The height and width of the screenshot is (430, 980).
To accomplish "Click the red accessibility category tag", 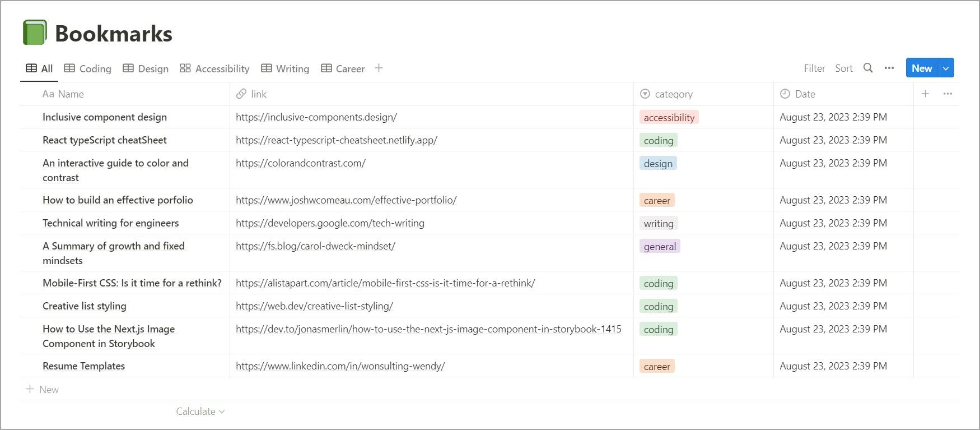I will pos(669,117).
